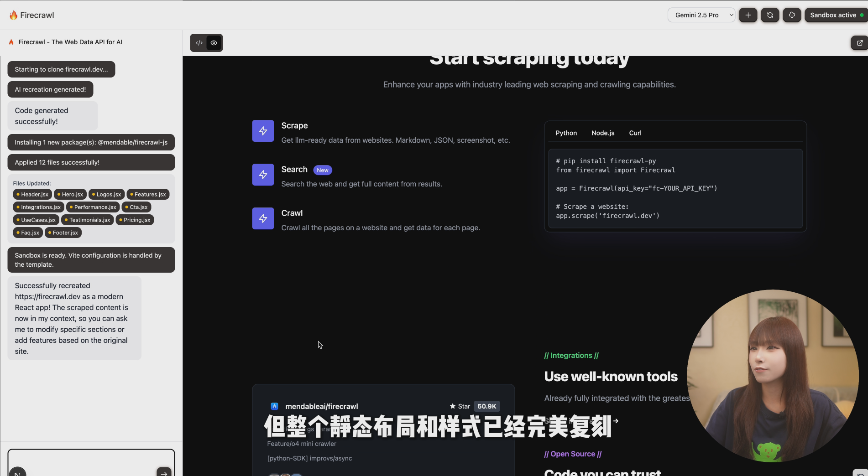Start a new project with the plus icon
This screenshot has width=868, height=476.
(748, 15)
